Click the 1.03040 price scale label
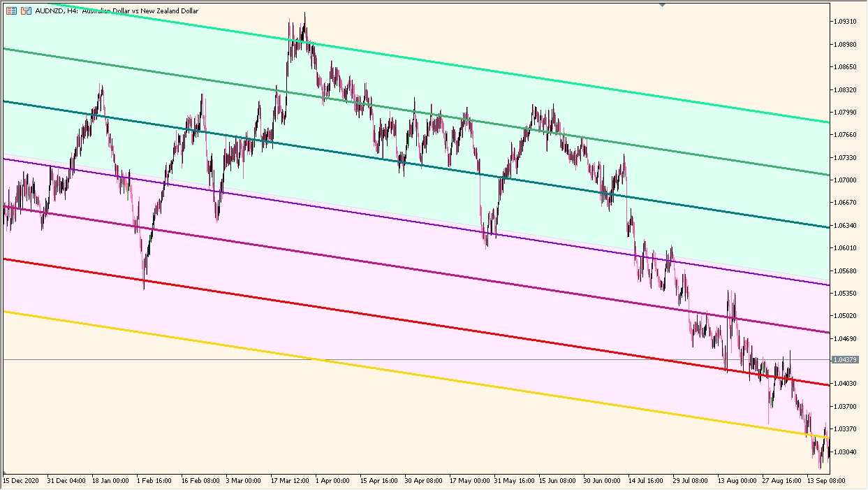The width and height of the screenshot is (868, 490). (846, 452)
